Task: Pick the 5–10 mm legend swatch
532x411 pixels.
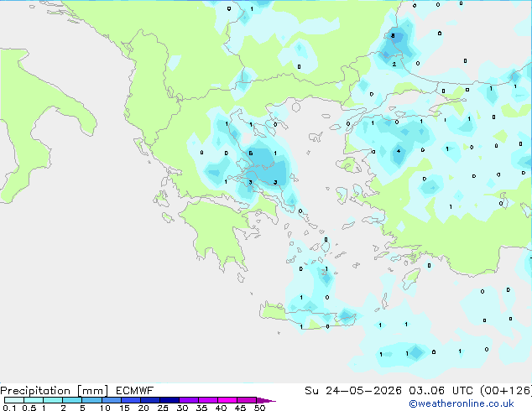Action: 91,400
